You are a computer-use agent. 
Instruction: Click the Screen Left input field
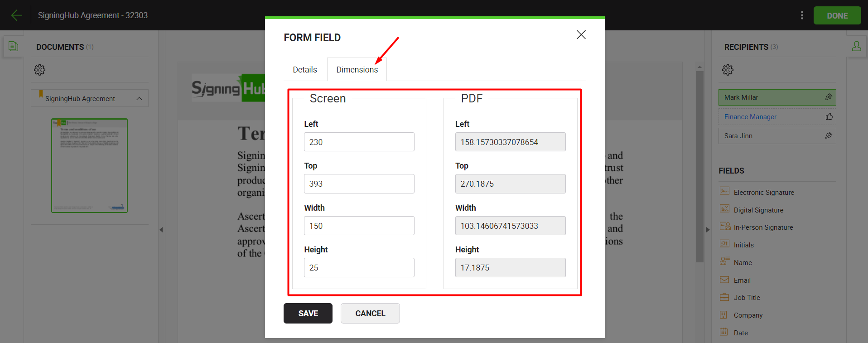pyautogui.click(x=359, y=142)
